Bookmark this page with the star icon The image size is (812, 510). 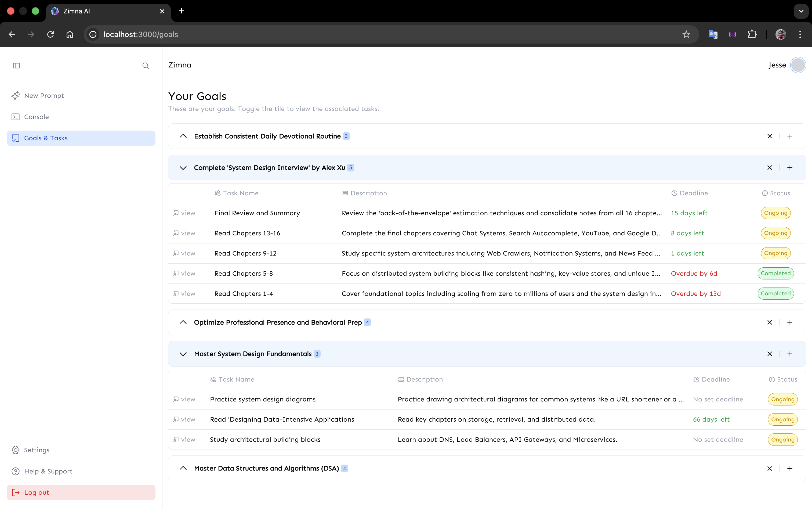pos(686,34)
